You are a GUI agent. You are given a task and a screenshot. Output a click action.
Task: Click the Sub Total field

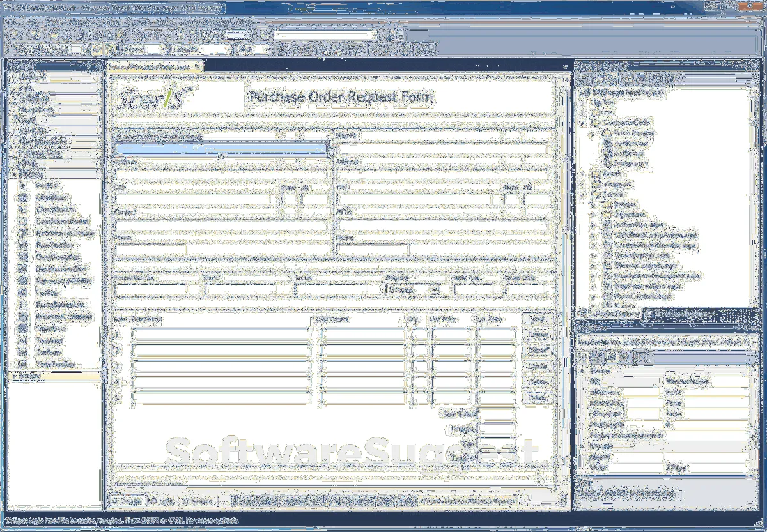point(497,414)
